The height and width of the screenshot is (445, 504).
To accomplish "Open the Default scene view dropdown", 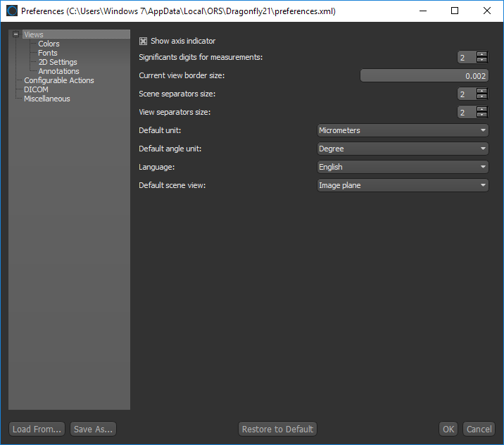I will tap(403, 185).
